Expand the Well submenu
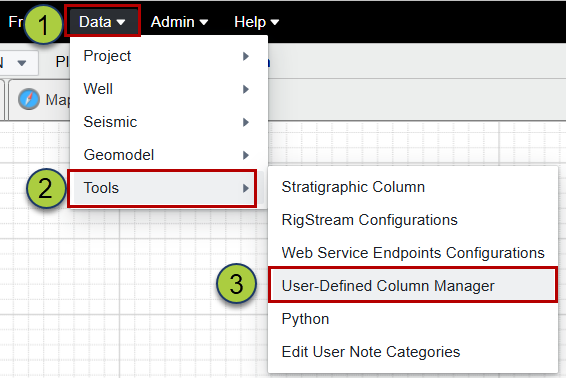 [169, 89]
